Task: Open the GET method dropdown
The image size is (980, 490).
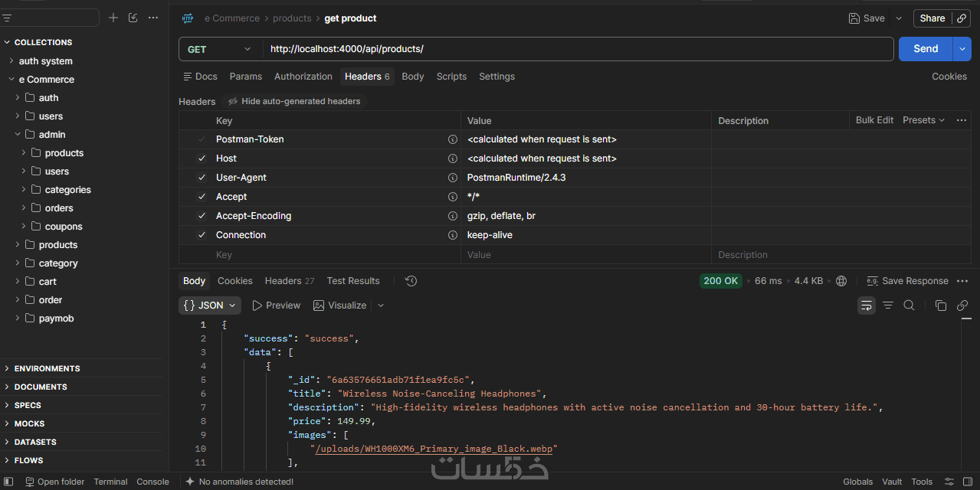Action: [220, 49]
